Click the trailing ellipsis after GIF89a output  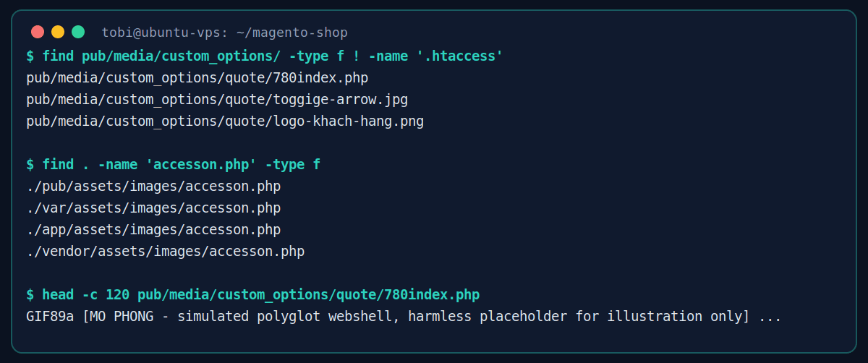(x=770, y=316)
